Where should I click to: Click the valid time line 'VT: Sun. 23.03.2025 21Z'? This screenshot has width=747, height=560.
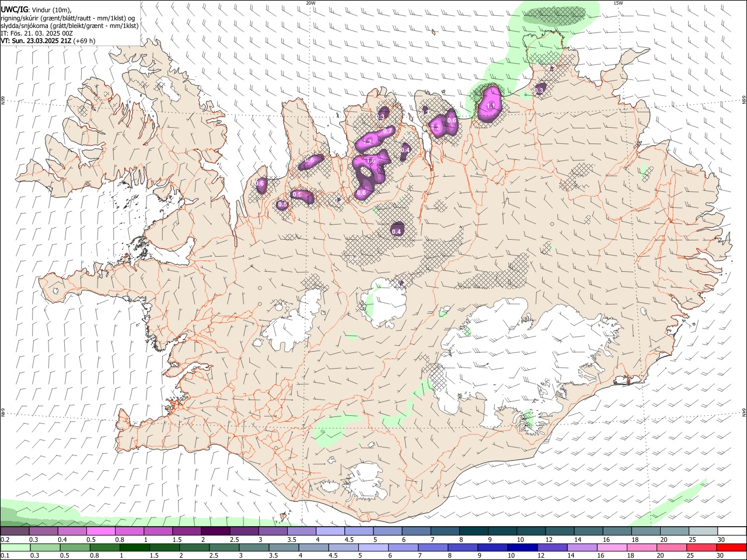click(36, 41)
